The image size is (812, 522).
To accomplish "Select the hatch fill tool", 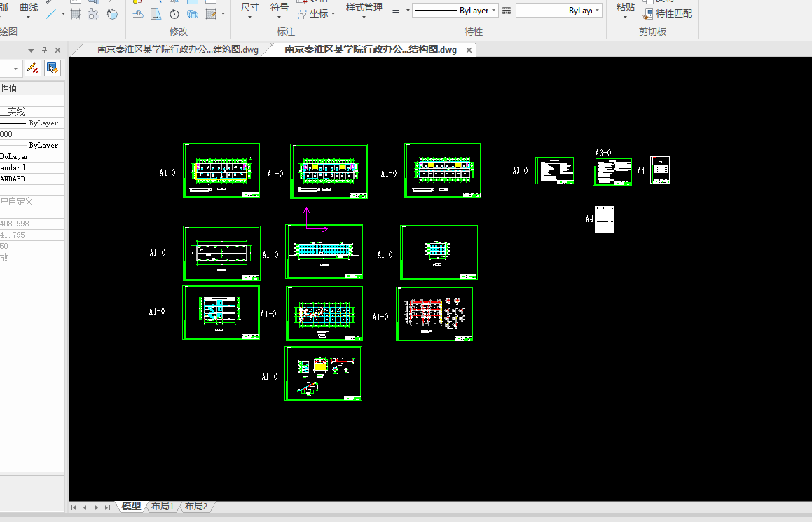I will pos(76,14).
